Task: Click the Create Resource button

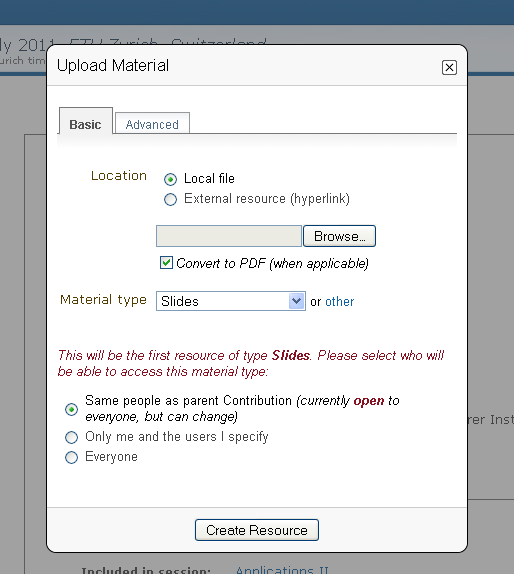Action: (x=257, y=530)
